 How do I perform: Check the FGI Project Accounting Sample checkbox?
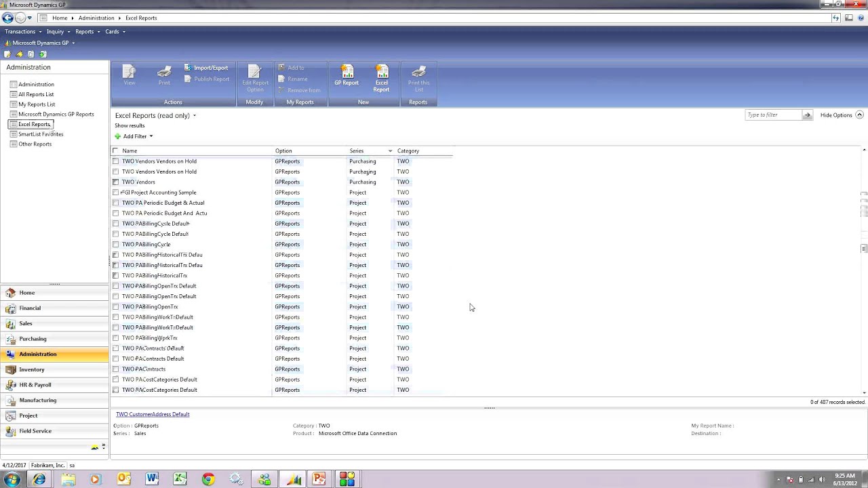pos(115,192)
